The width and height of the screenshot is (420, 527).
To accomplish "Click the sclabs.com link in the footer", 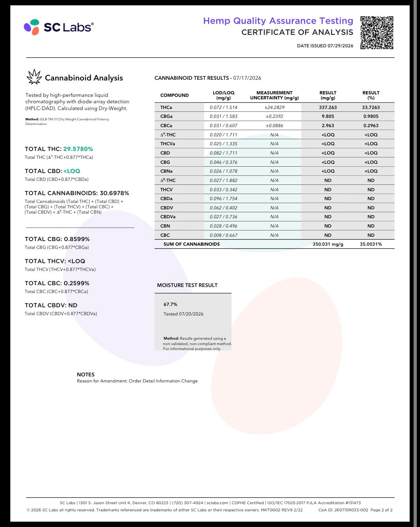I will [217, 503].
